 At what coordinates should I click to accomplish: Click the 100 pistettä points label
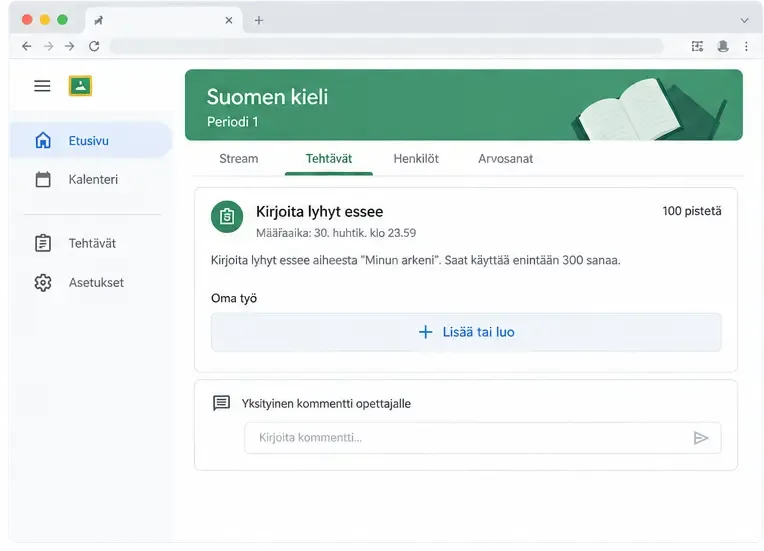pos(692,211)
